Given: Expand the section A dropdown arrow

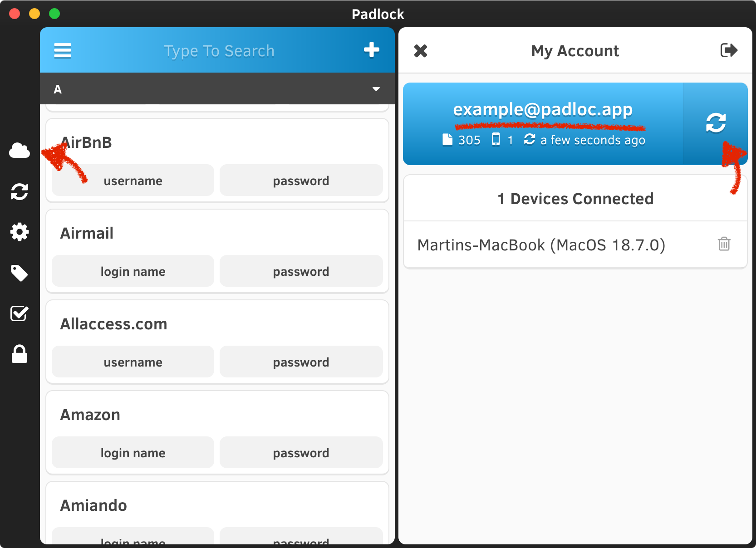Looking at the screenshot, I should (x=376, y=89).
